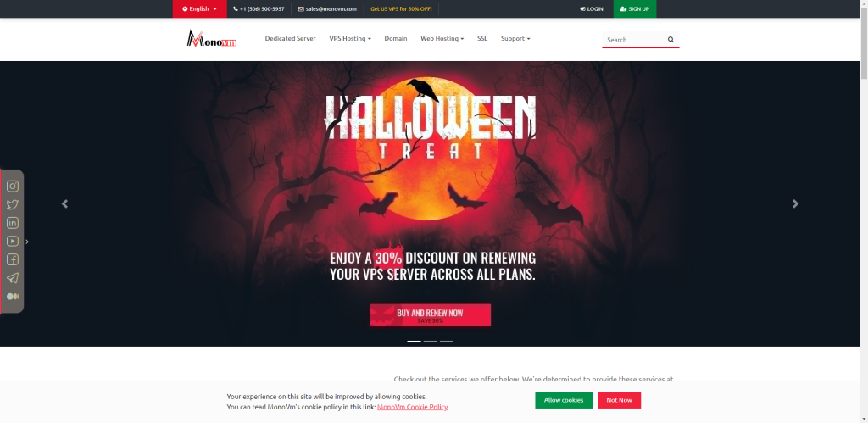Jump to the second carousel slide indicator
The image size is (868, 423).
click(430, 342)
